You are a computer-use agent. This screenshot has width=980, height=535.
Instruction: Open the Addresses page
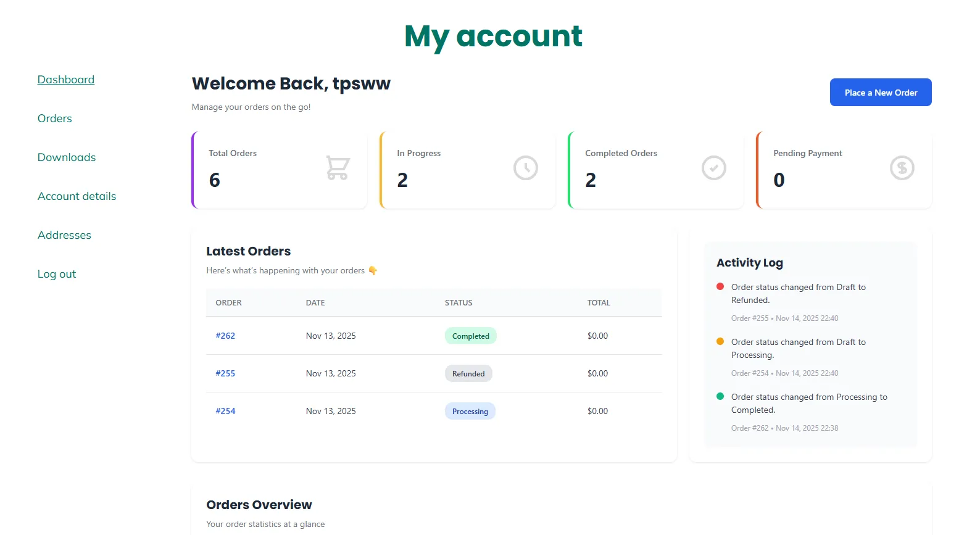pyautogui.click(x=64, y=235)
